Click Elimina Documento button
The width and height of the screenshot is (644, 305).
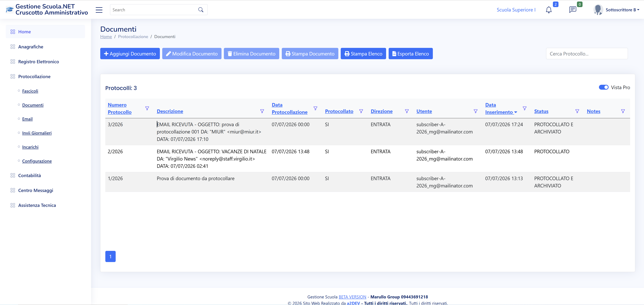click(251, 53)
